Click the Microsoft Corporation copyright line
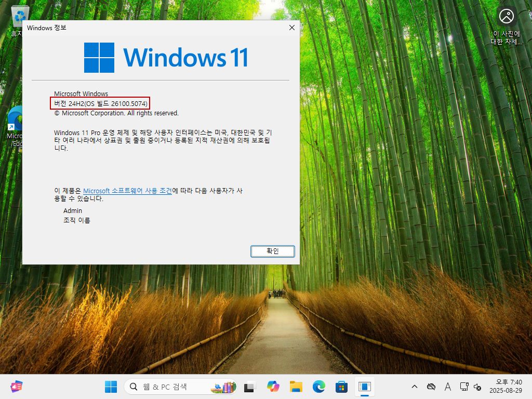The image size is (532, 399). 116,113
